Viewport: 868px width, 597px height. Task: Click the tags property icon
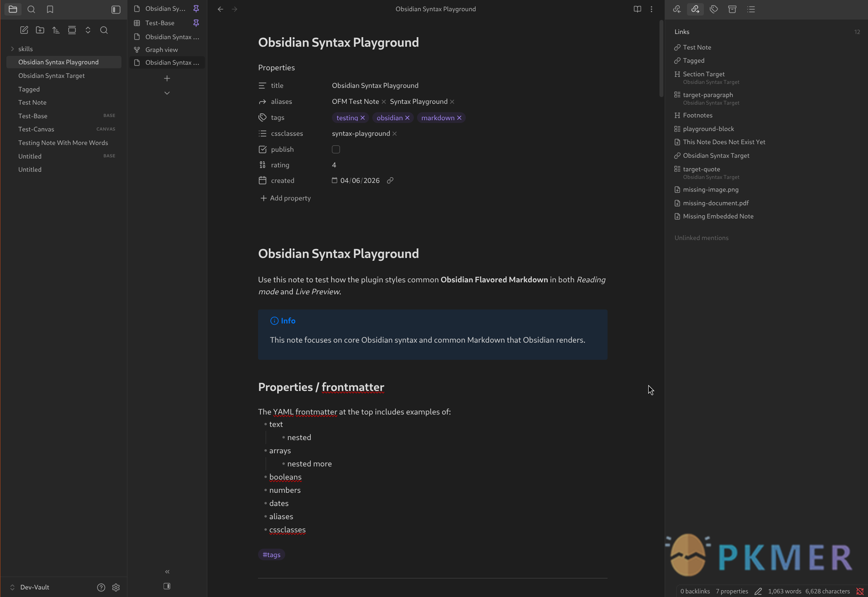pyautogui.click(x=262, y=117)
